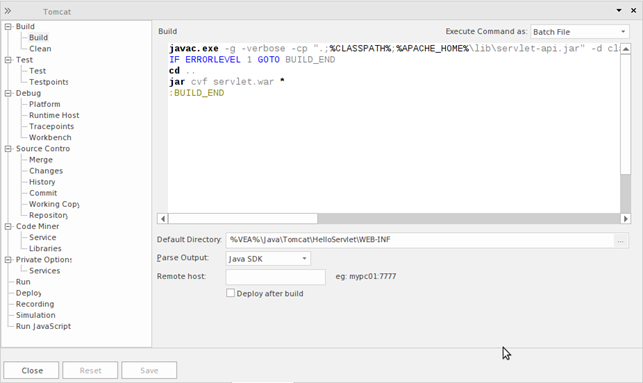
Task: Click the script editor's up scroll arrow
Action: tap(625, 49)
